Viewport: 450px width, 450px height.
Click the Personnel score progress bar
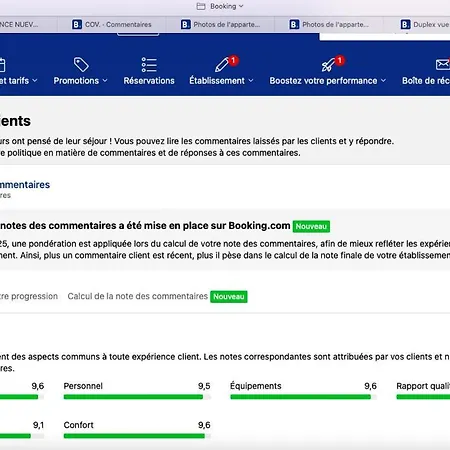point(137,397)
